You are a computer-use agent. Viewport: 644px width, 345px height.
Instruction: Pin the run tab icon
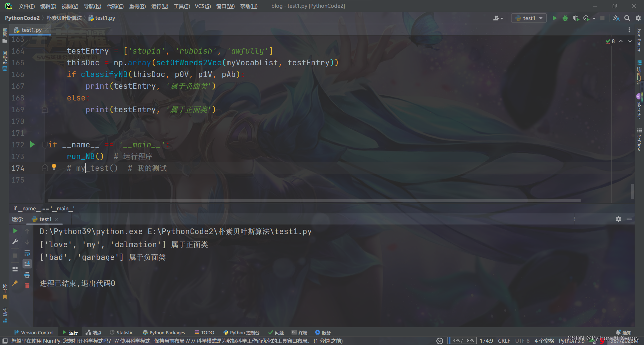pos(15,283)
